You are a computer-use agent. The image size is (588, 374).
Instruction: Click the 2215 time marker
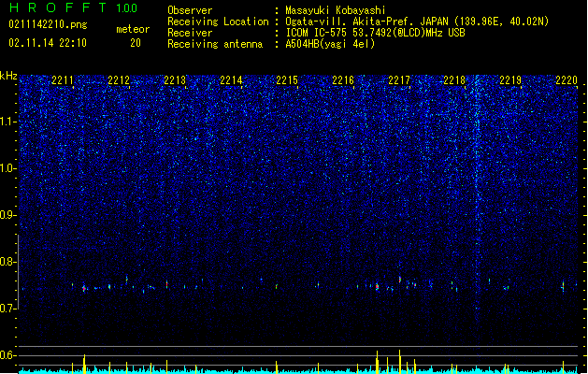click(x=287, y=80)
